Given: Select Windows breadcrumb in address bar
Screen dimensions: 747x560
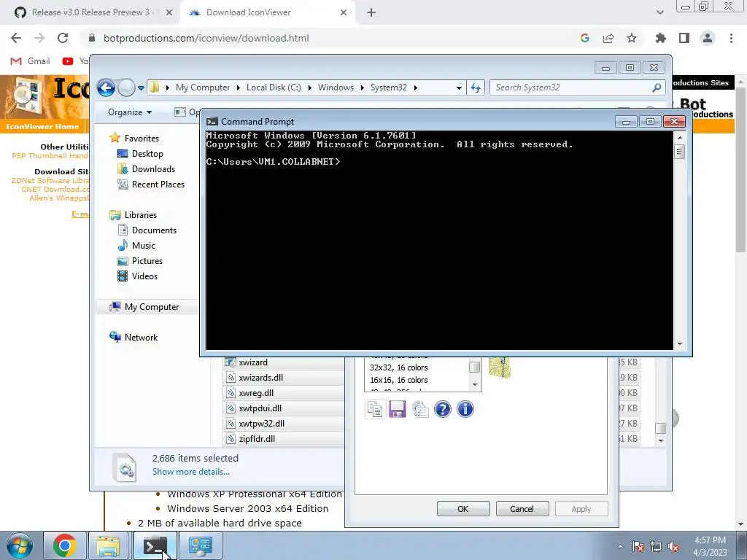Looking at the screenshot, I should (x=336, y=87).
